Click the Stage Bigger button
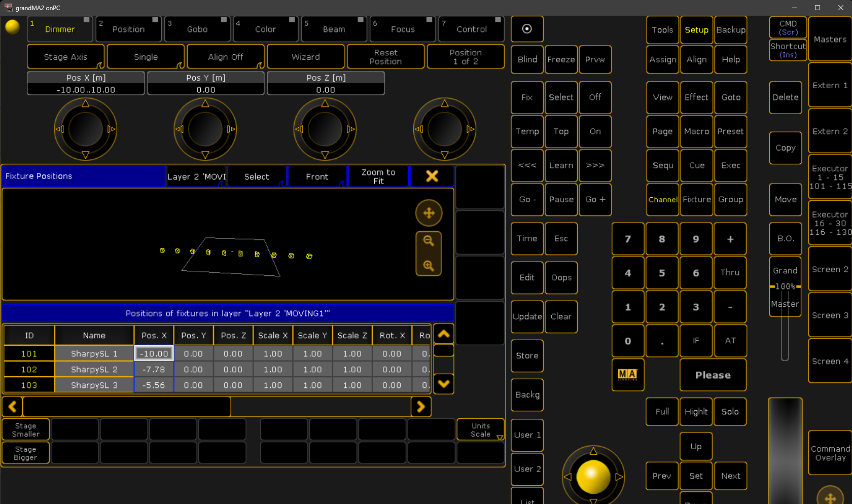 (26, 453)
